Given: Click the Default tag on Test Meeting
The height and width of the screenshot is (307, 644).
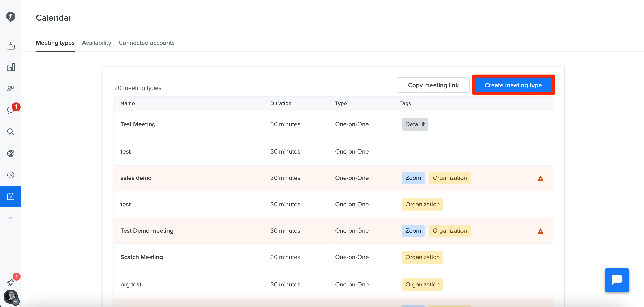Looking at the screenshot, I should pyautogui.click(x=415, y=124).
